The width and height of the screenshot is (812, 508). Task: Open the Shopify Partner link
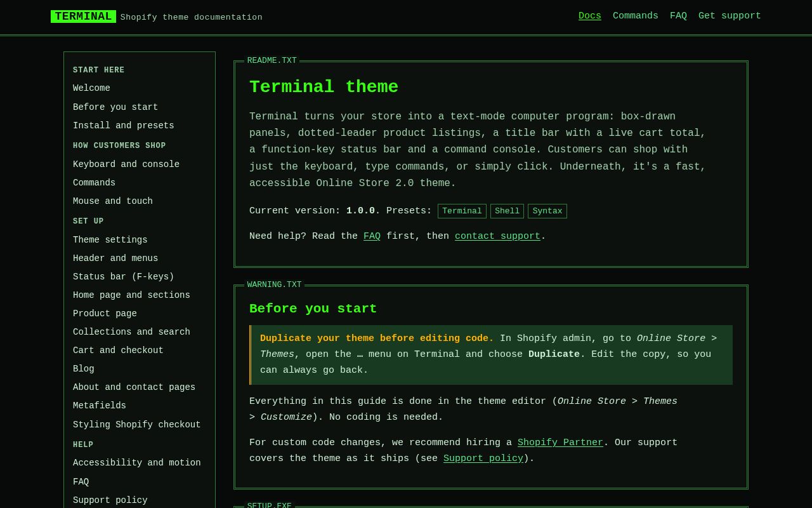tap(560, 443)
